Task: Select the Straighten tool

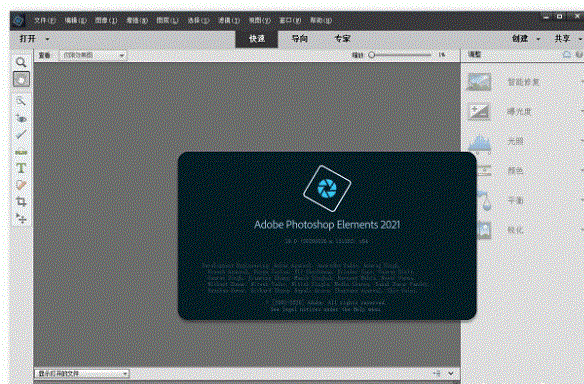Action: coord(21,152)
